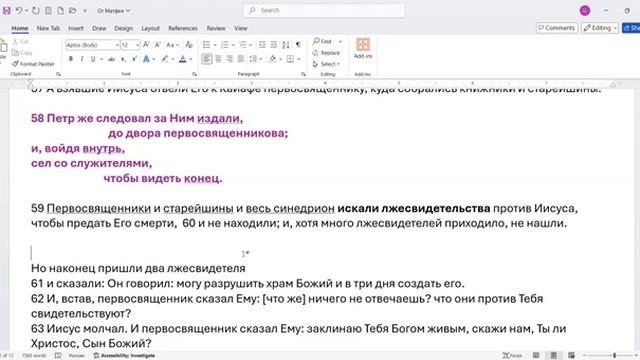Open the font name combo box

coord(93,45)
